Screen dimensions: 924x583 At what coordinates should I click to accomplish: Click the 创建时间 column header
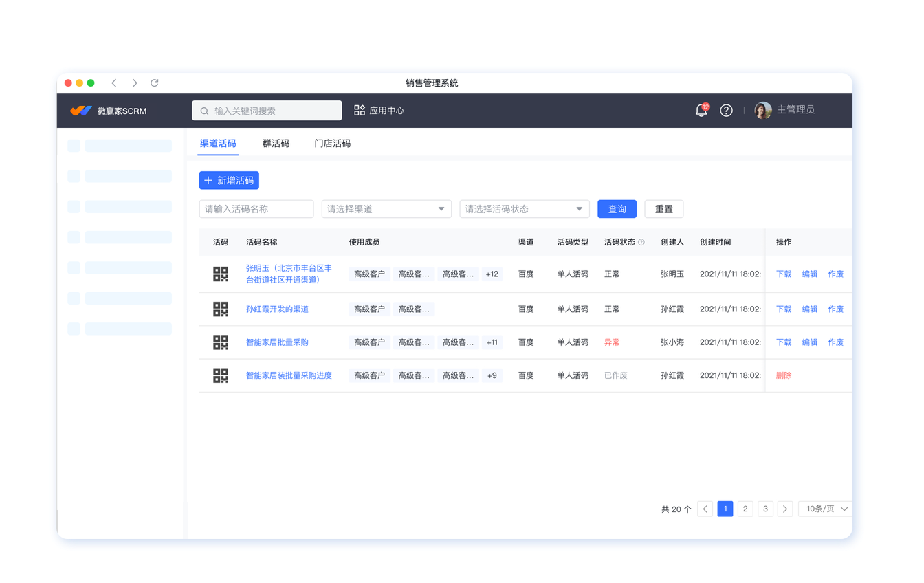pos(716,242)
